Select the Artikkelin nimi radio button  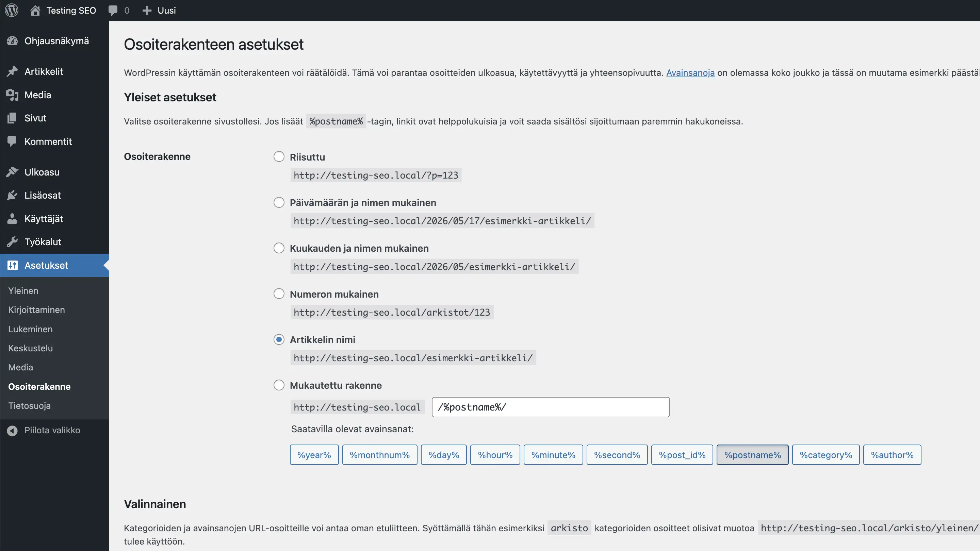coord(279,339)
